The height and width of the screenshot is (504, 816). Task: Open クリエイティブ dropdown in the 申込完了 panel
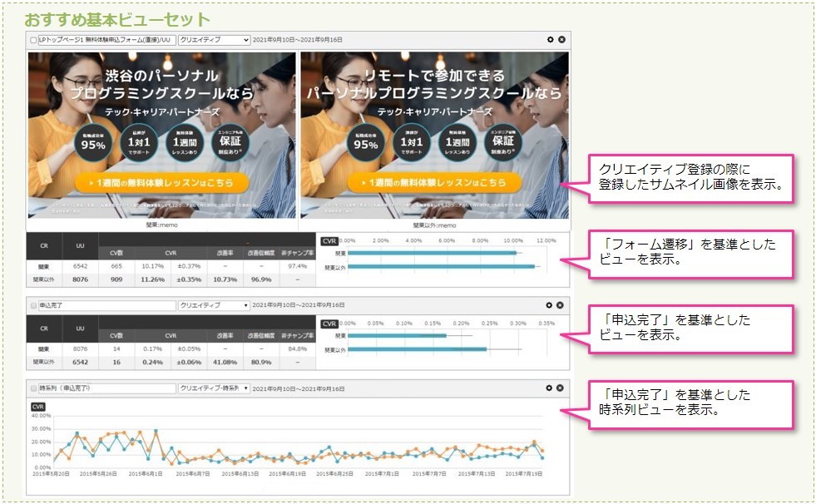[x=214, y=305]
